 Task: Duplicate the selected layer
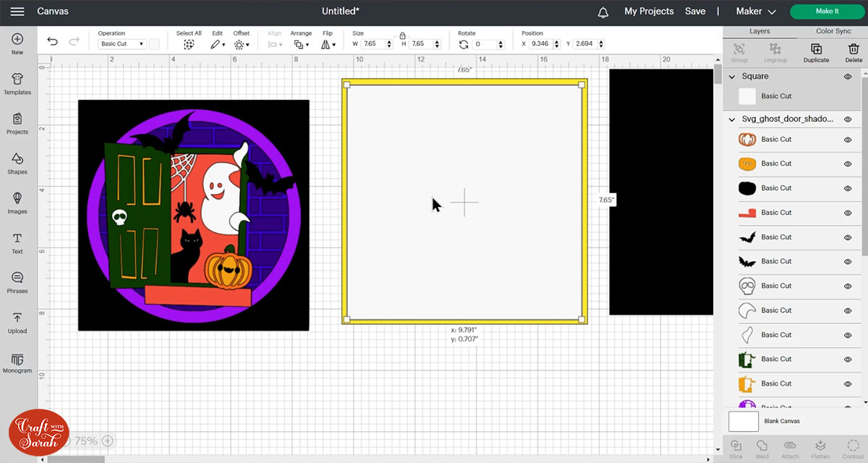[x=816, y=53]
